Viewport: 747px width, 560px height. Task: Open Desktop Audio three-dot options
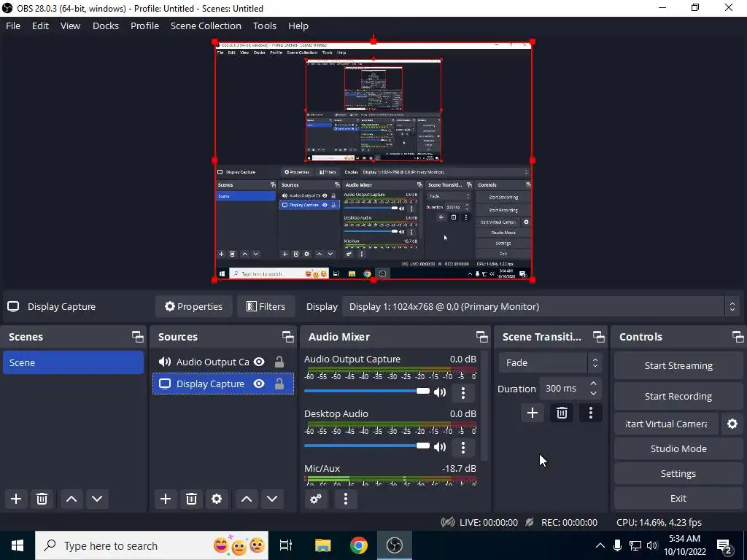(463, 447)
